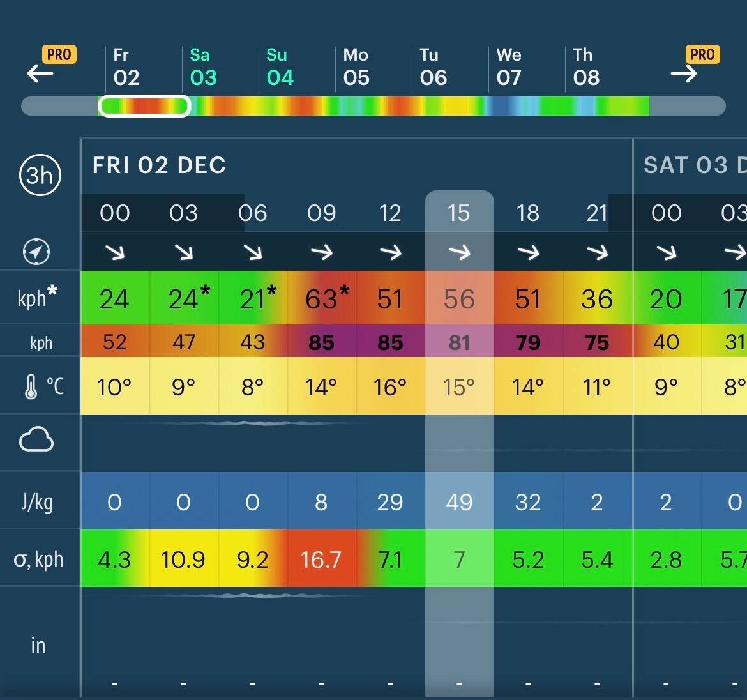
Task: Tap the wind direction arrow at 15:00
Action: point(459,252)
